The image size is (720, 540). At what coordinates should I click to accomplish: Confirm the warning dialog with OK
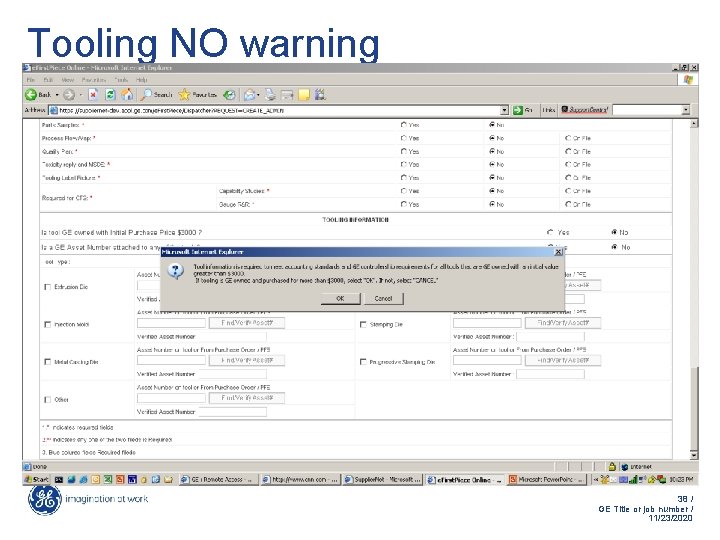click(340, 298)
